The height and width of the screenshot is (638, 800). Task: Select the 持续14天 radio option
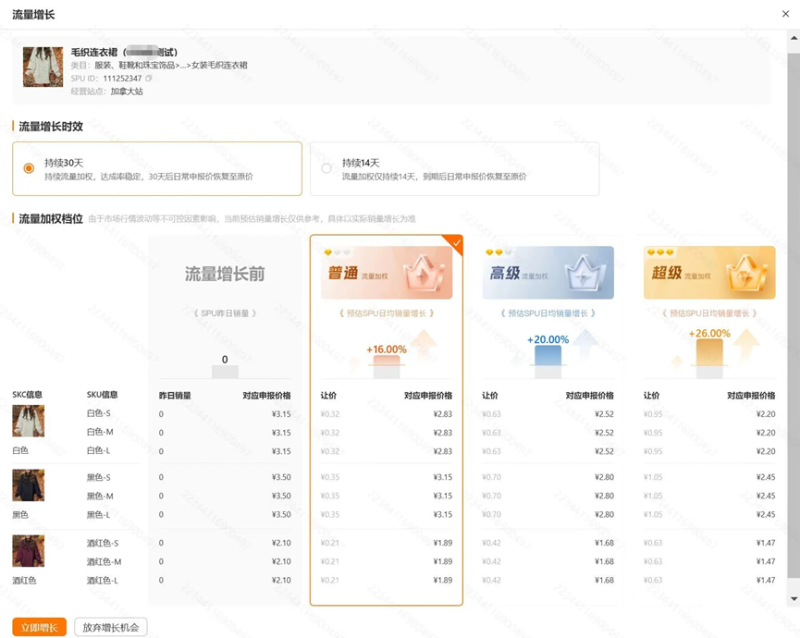tap(326, 168)
